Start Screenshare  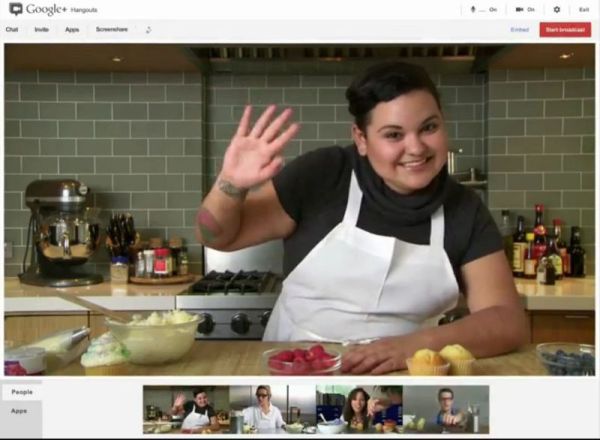(x=112, y=30)
